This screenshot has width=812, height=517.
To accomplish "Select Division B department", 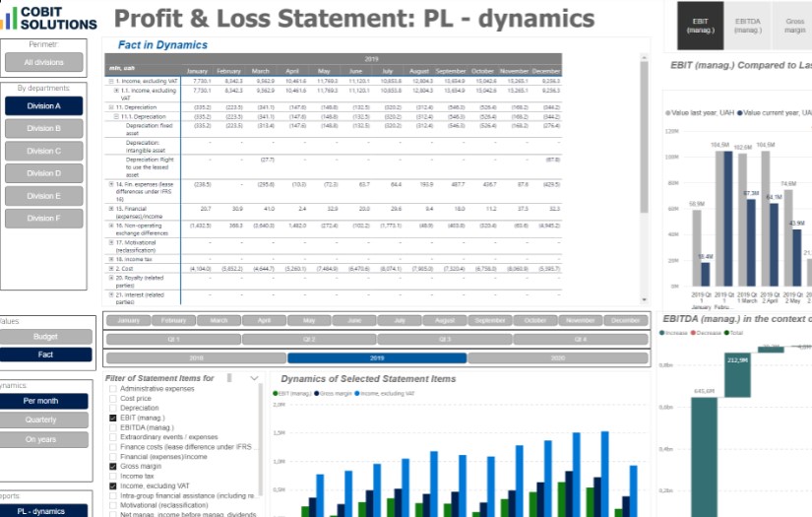I will 44,128.
